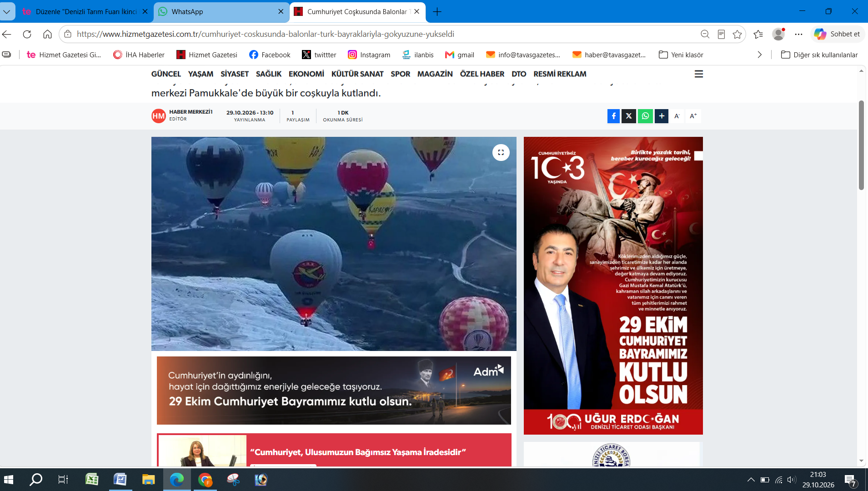Click Adm Cumhuriyet Bayramı banner ad
Screen dimensions: 868x491
[x=334, y=391]
